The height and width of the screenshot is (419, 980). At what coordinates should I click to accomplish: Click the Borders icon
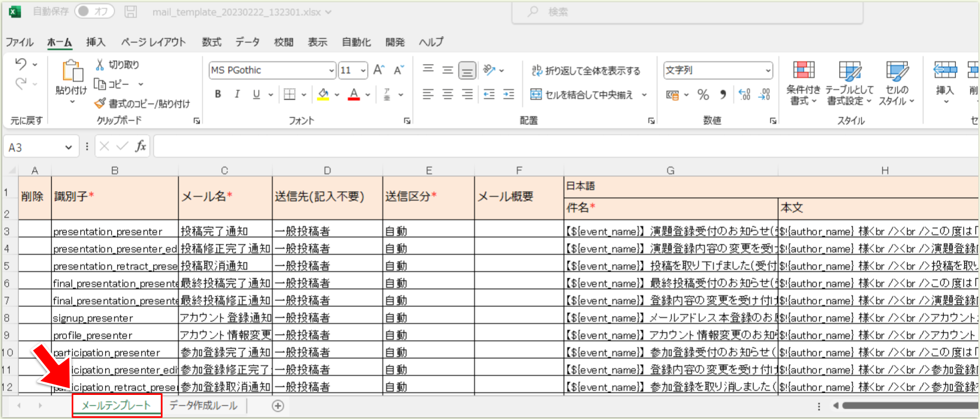(289, 94)
